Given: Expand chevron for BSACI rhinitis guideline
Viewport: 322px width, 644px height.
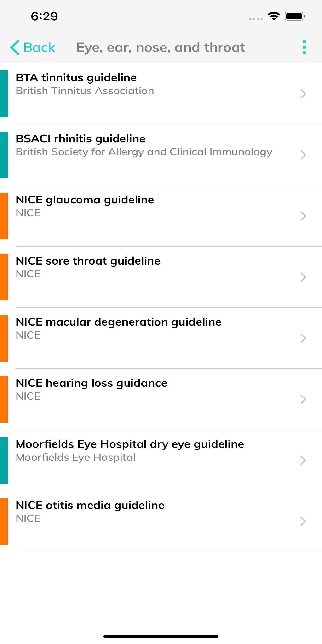Looking at the screenshot, I should tap(303, 155).
